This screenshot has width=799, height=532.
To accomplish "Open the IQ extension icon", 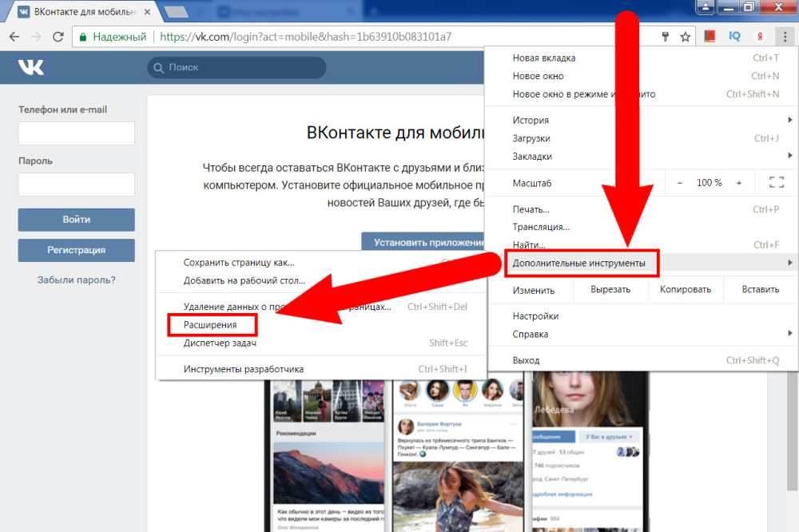I will pyautogui.click(x=734, y=36).
